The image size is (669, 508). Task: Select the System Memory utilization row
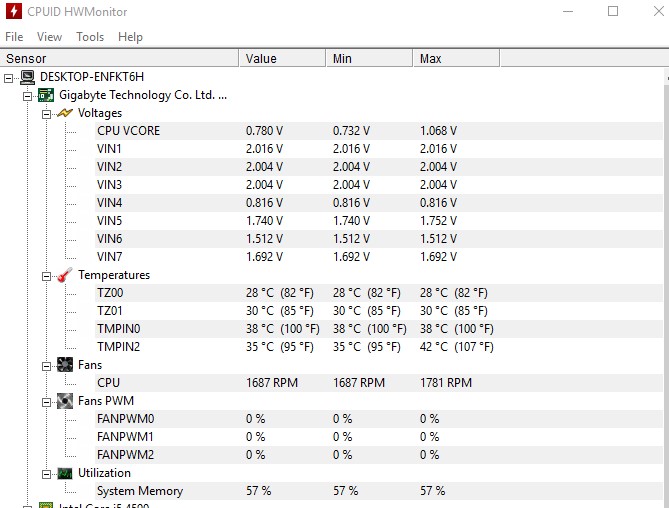click(378, 491)
